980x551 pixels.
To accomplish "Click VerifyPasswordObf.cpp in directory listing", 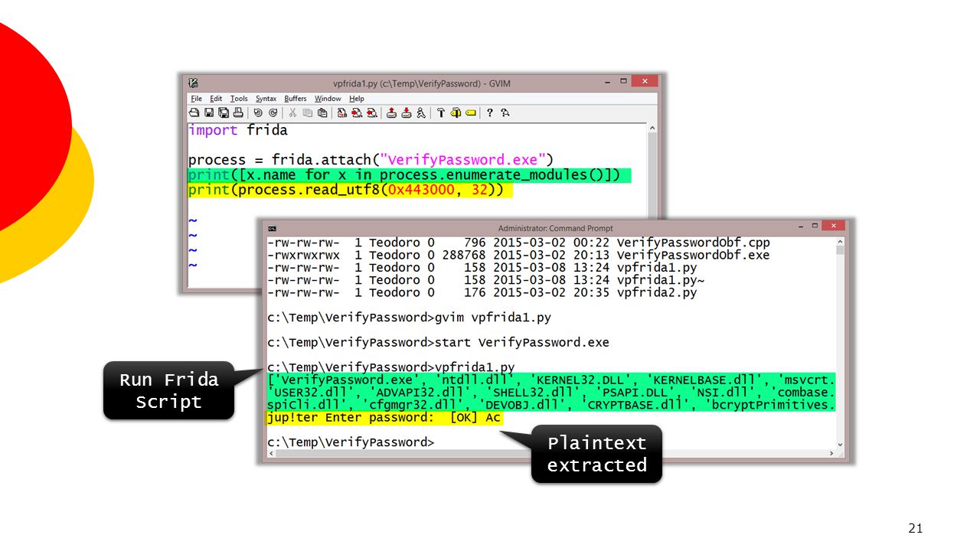I will [x=693, y=243].
